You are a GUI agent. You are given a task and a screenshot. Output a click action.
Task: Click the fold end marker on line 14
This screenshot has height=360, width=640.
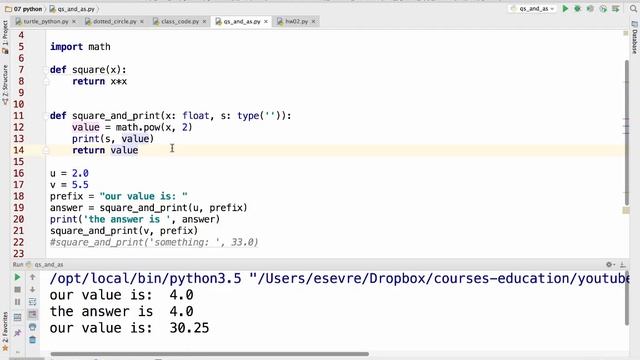coord(46,151)
